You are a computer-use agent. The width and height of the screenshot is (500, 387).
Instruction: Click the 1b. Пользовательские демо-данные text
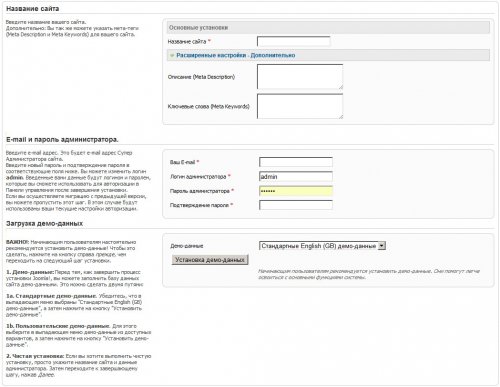coord(58,326)
